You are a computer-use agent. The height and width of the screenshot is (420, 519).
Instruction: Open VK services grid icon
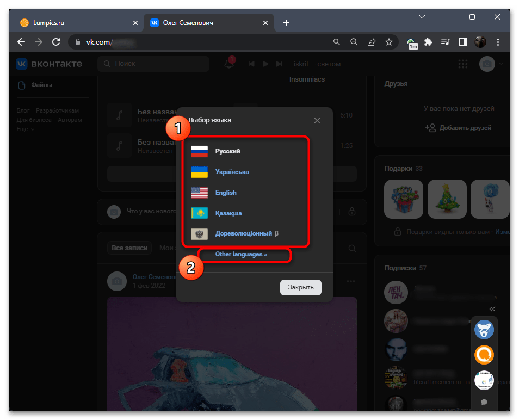click(x=463, y=64)
